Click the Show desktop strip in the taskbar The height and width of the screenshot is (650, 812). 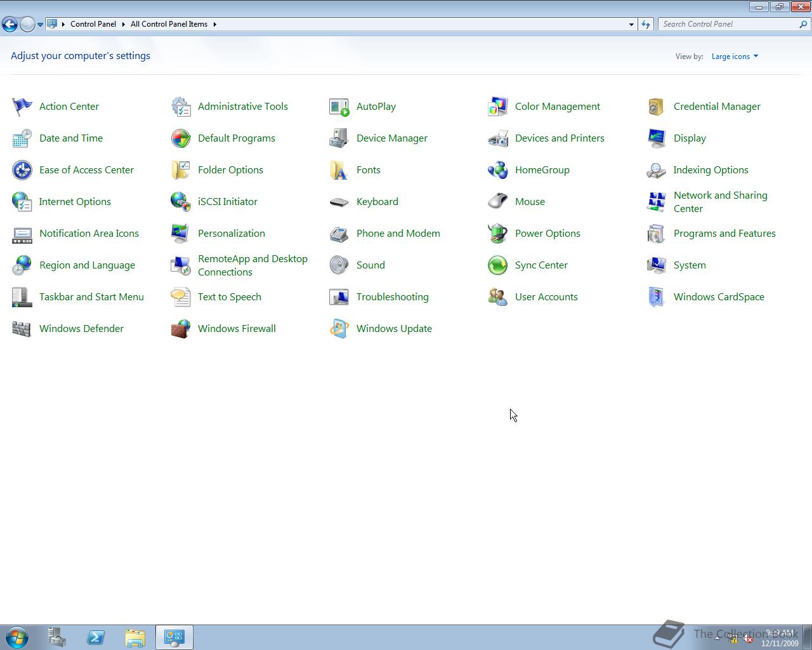coord(808,637)
